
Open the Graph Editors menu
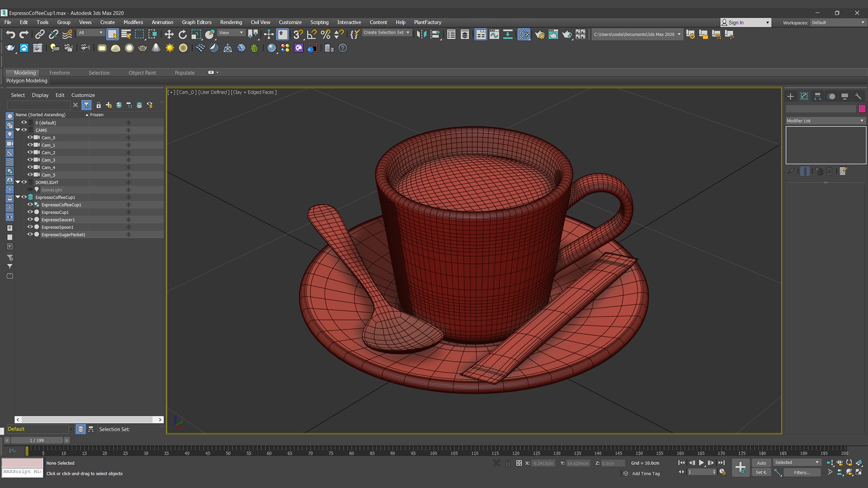pyautogui.click(x=197, y=22)
